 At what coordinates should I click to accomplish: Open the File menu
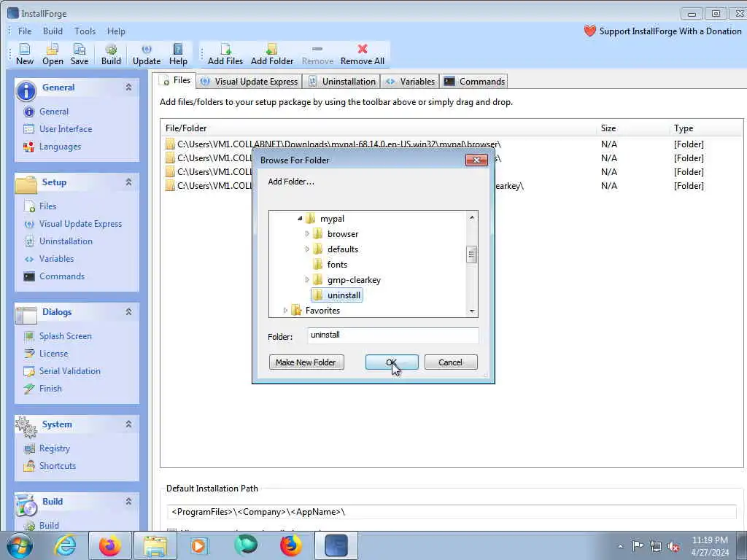pyautogui.click(x=25, y=31)
